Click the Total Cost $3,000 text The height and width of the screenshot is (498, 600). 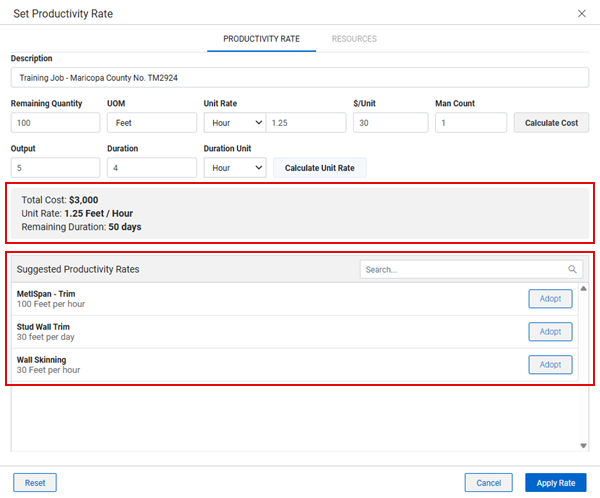coord(60,200)
